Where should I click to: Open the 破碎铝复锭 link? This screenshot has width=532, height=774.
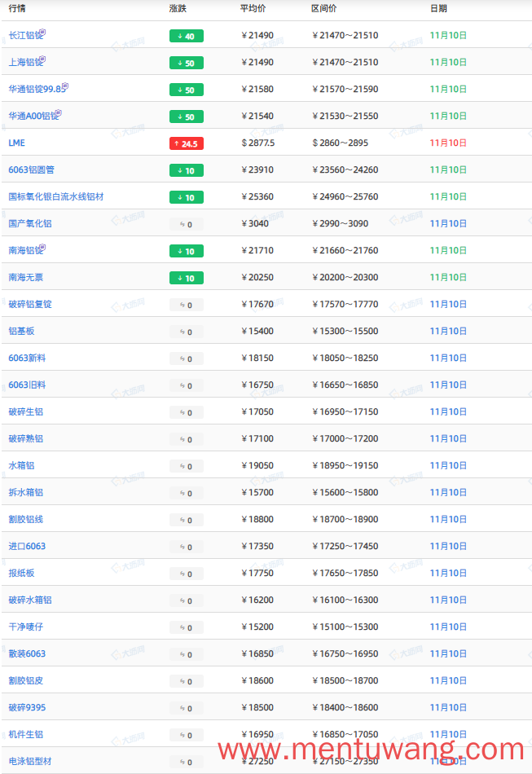coord(30,304)
